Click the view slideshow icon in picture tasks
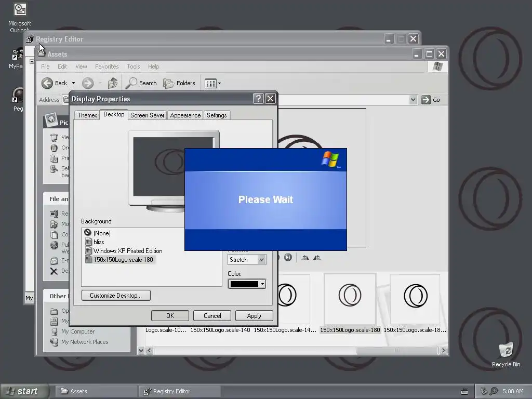Viewport: 532px width, 399px height. [54, 137]
